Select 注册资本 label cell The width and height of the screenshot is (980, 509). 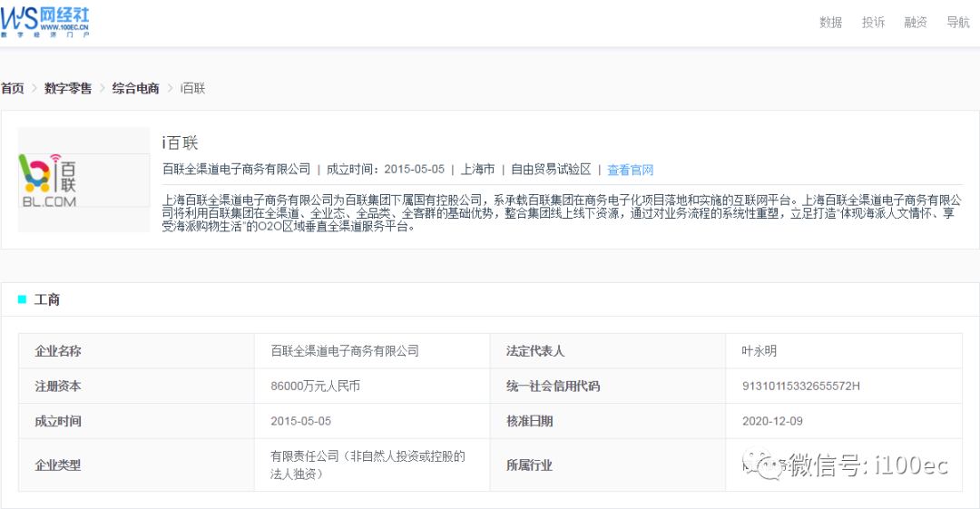pos(136,386)
